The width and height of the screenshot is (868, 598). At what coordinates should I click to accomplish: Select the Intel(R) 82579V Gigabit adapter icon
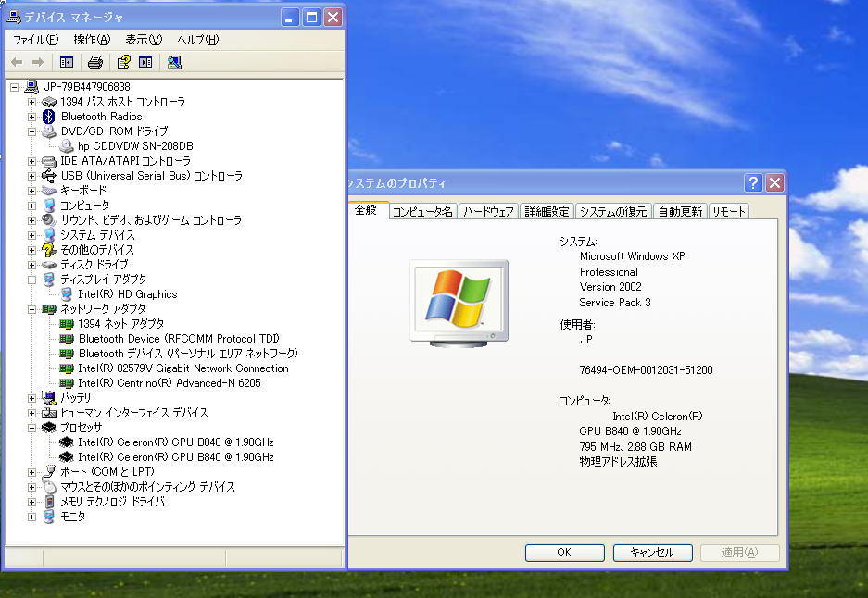click(67, 368)
